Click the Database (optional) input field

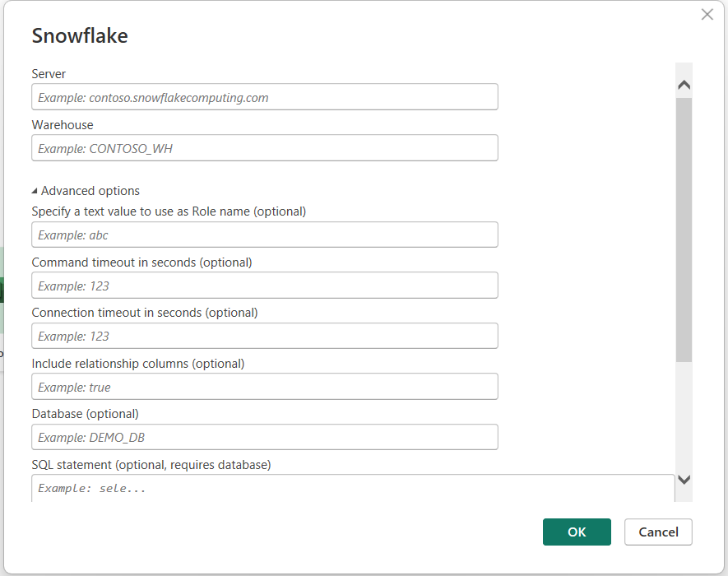(265, 437)
